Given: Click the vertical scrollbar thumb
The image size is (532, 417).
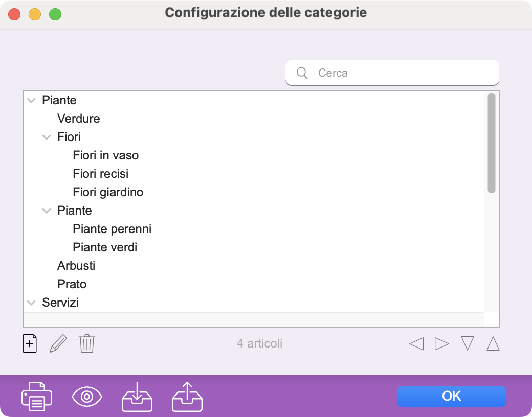Looking at the screenshot, I should click(491, 143).
